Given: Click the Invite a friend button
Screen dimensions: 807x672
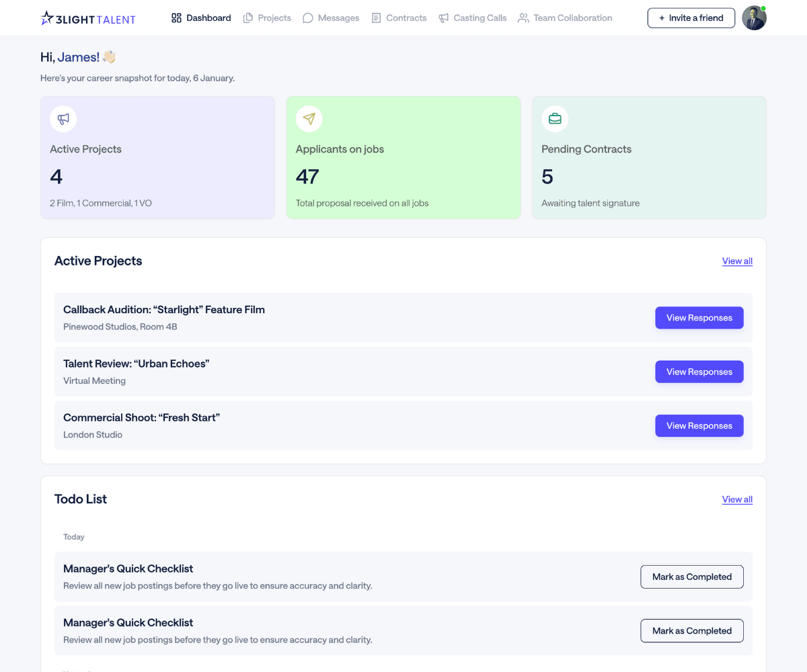Looking at the screenshot, I should click(691, 17).
